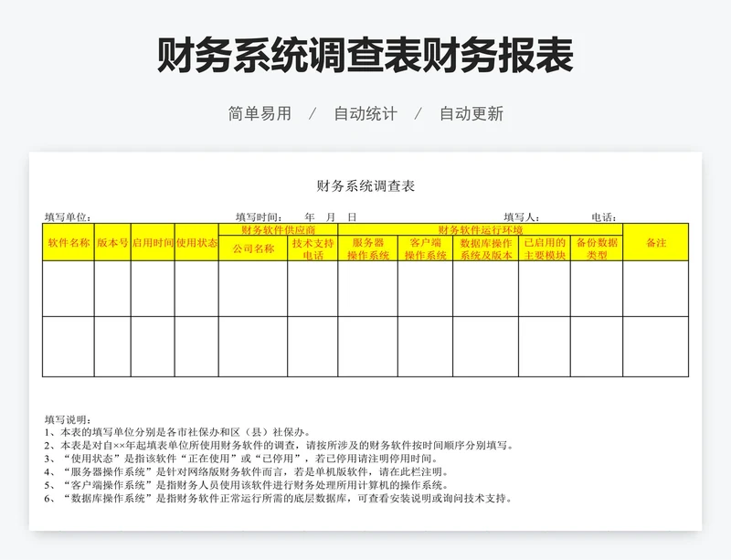Screen dimensions: 731x560
Task: Select the 客户端操作系统 column header
Action: click(425, 248)
